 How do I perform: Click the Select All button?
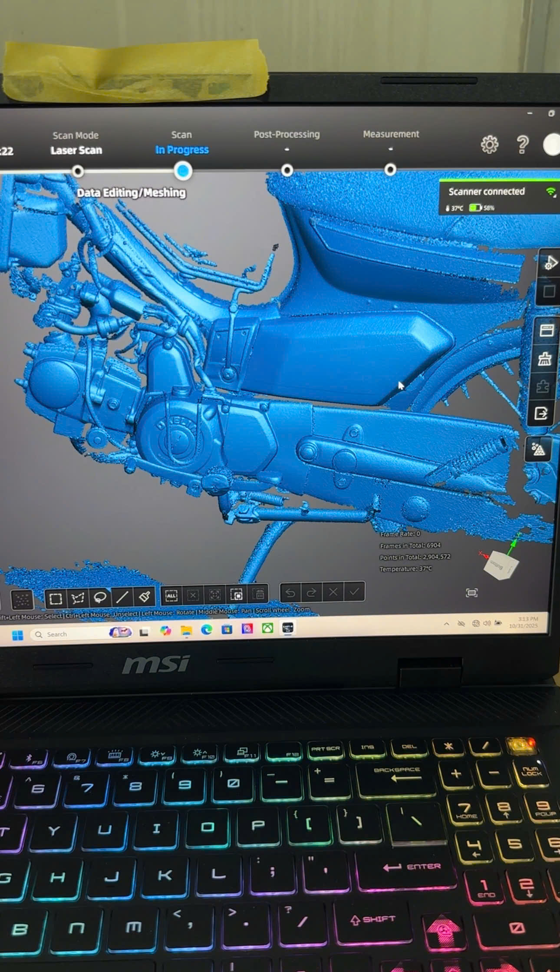(171, 595)
